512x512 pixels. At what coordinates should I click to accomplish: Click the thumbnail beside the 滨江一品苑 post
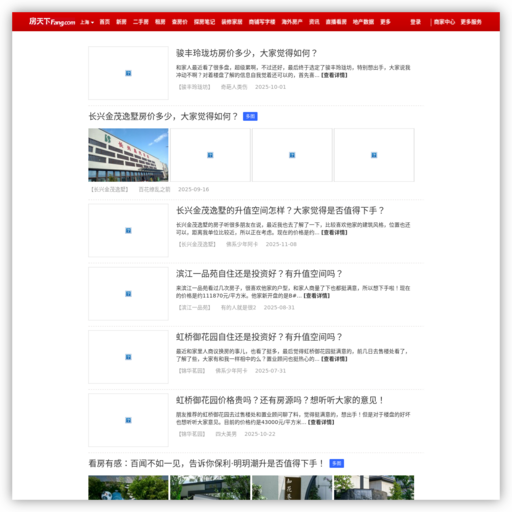[128, 294]
